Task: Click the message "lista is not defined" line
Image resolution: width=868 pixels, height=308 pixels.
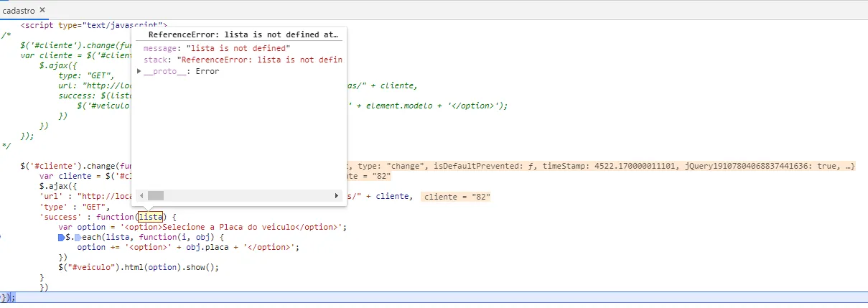Action: [217, 48]
